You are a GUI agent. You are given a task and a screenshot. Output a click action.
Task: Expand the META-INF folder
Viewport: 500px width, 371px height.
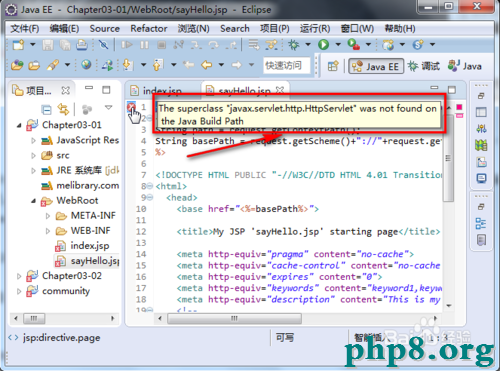[x=48, y=216]
